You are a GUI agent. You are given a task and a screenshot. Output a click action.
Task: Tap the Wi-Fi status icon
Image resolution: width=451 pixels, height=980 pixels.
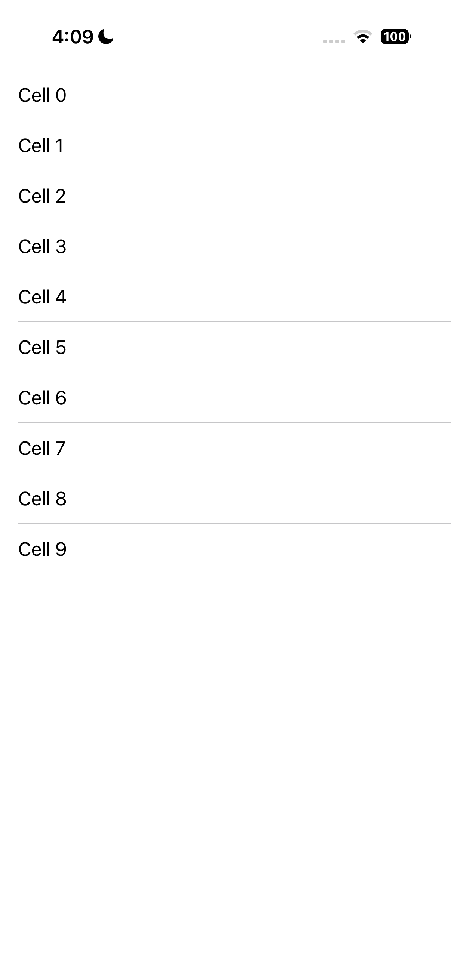[363, 37]
